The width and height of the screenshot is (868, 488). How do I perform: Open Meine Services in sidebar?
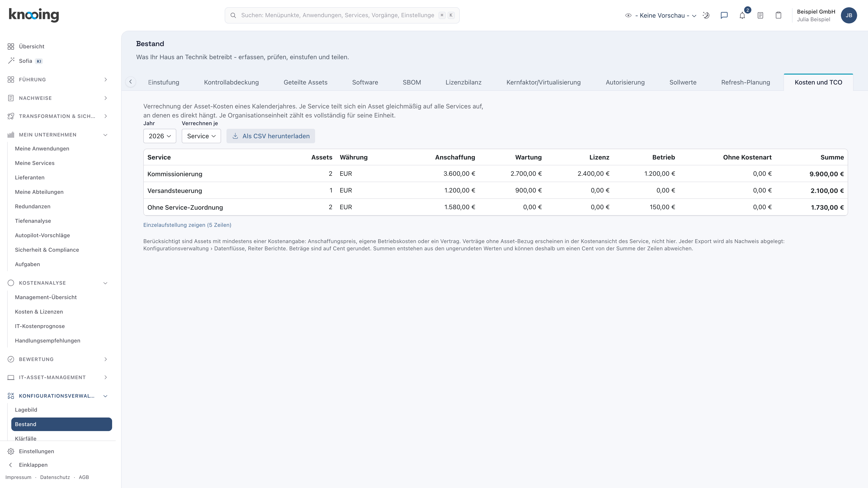(35, 163)
